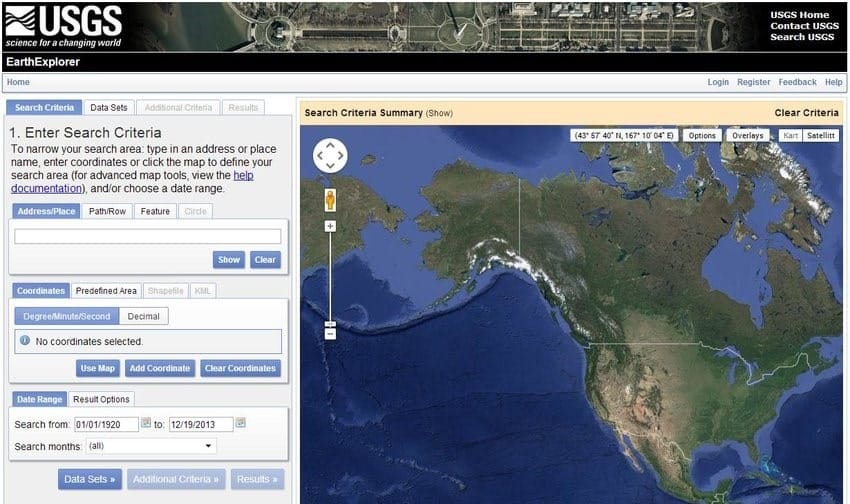Open calendar picker beside the end date

pos(240,423)
